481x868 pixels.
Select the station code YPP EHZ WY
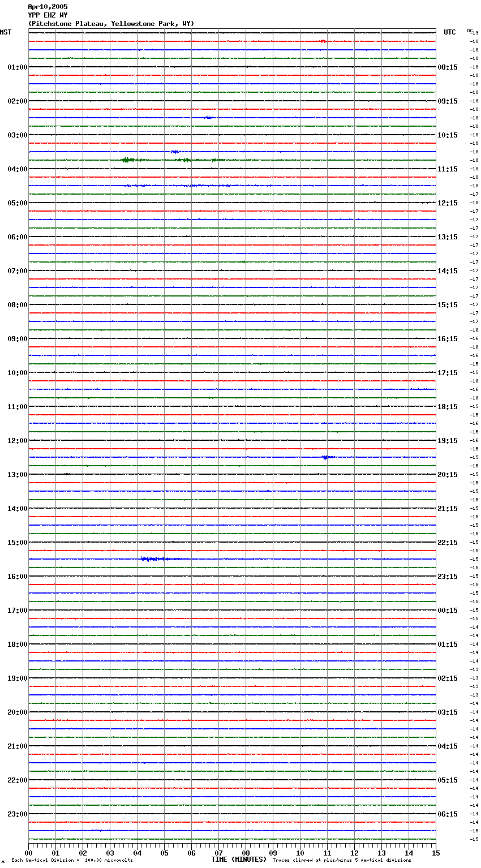tap(48, 15)
